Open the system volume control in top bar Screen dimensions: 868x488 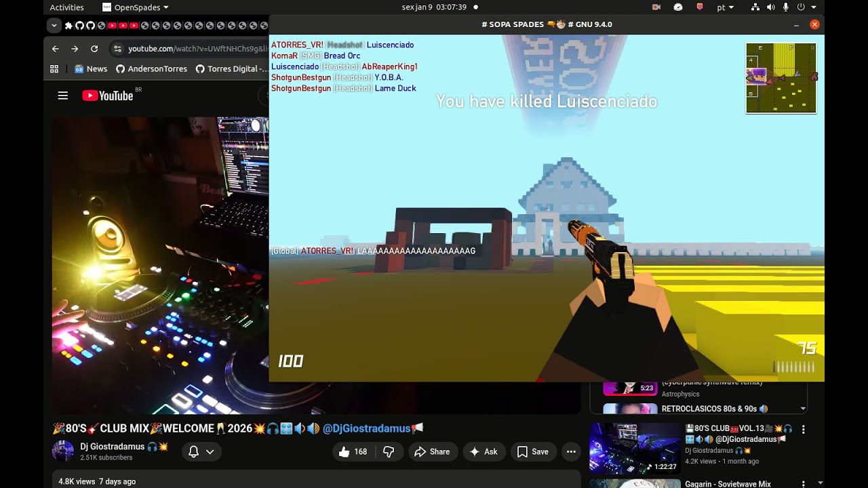pyautogui.click(x=770, y=7)
